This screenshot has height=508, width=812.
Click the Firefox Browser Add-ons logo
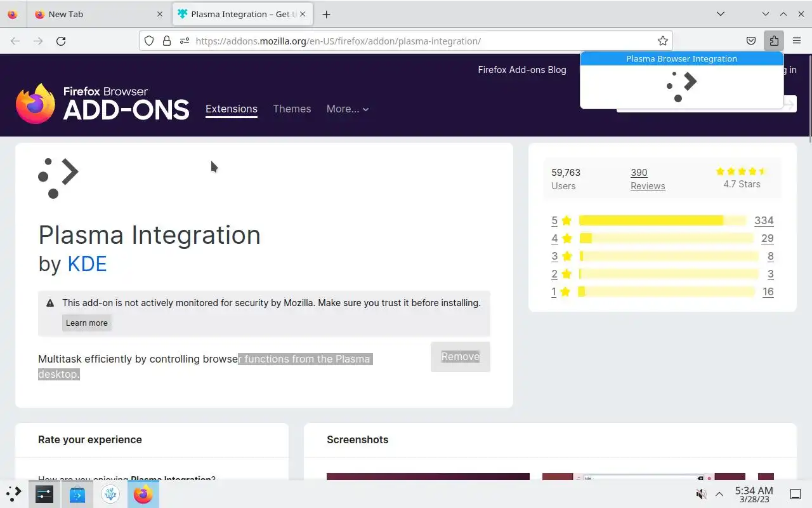pyautogui.click(x=103, y=104)
